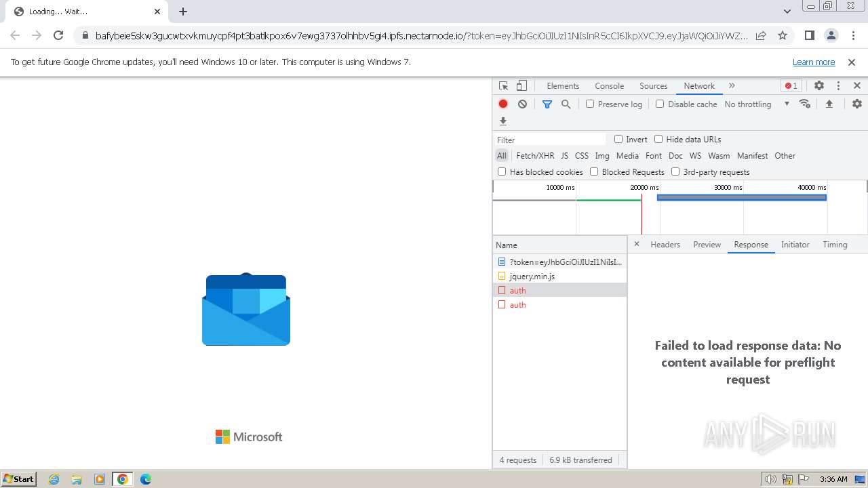Share this page icon
This screenshot has width=868, height=488.
(761, 35)
